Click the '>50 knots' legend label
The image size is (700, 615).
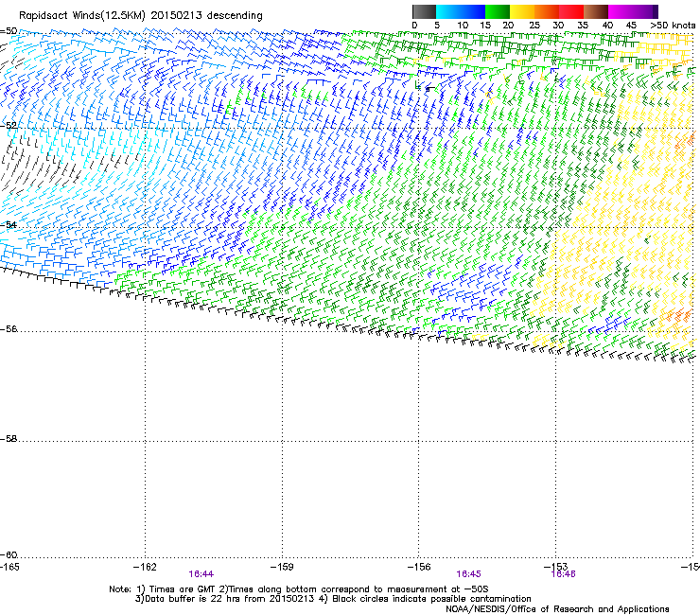(673, 26)
